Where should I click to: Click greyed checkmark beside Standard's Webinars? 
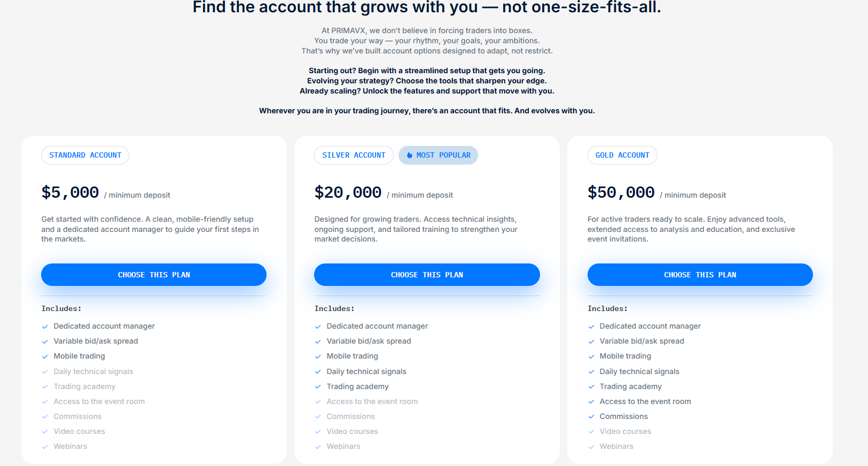[45, 447]
